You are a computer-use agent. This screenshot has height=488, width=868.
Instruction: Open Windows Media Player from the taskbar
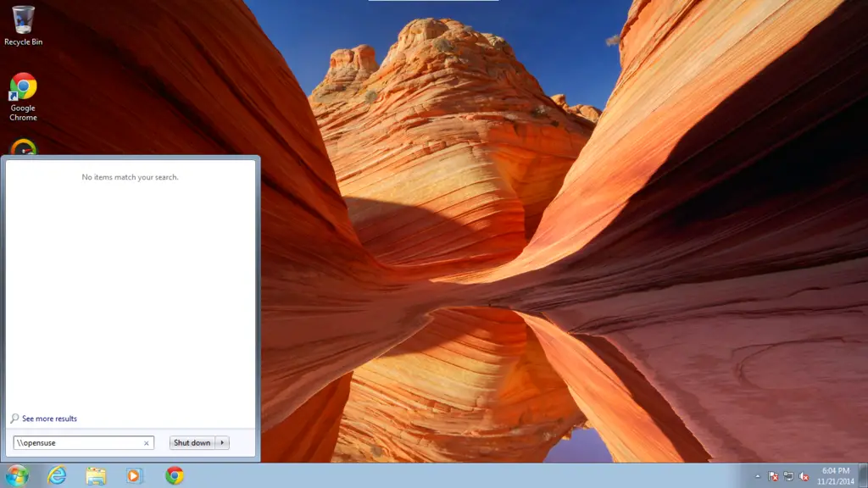[134, 476]
